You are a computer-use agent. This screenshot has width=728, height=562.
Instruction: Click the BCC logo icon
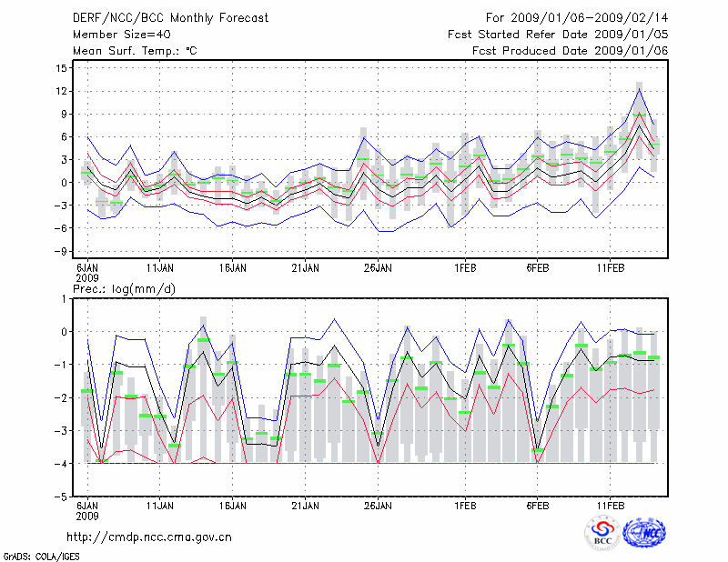(602, 533)
